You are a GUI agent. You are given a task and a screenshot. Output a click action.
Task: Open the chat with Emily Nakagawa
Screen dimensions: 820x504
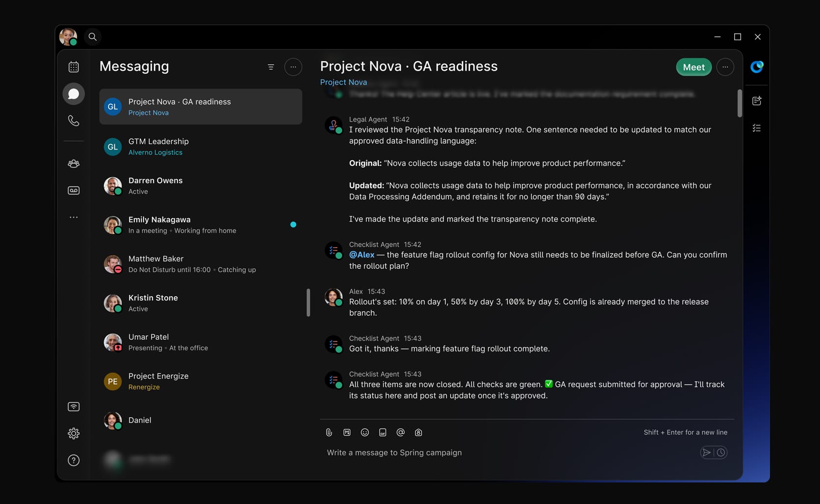[x=201, y=225]
